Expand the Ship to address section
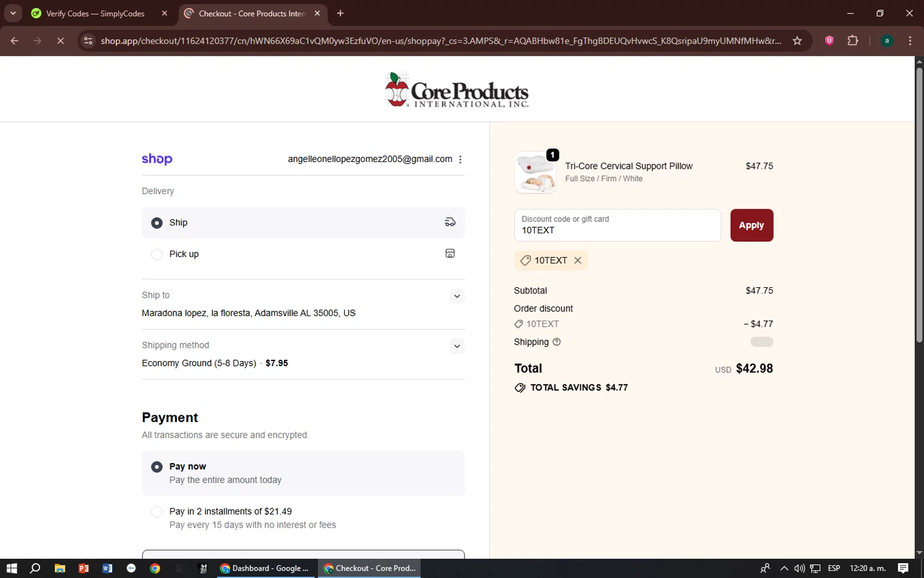 click(x=457, y=296)
